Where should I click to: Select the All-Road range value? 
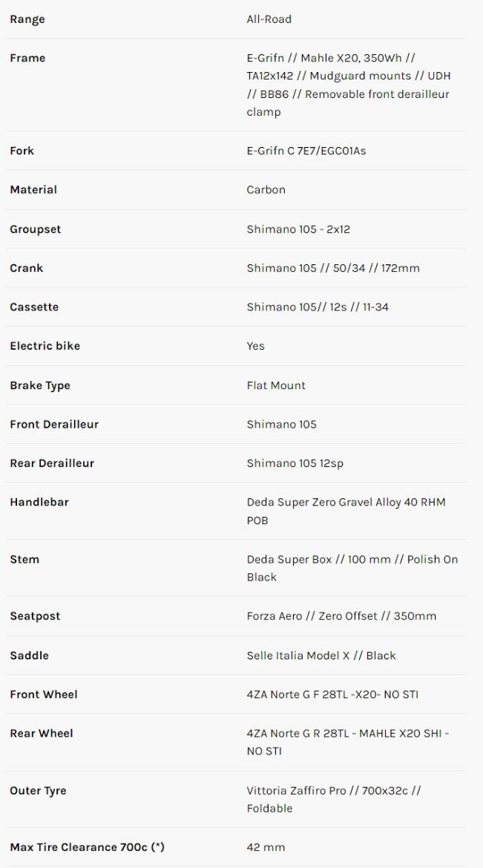click(x=269, y=19)
